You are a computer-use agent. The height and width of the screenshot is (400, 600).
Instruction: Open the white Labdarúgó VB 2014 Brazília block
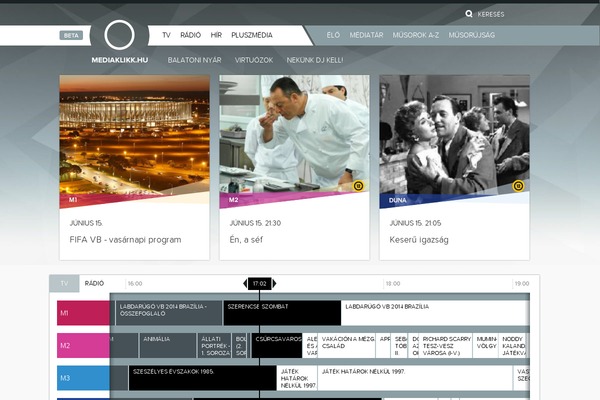pyautogui.click(x=435, y=313)
